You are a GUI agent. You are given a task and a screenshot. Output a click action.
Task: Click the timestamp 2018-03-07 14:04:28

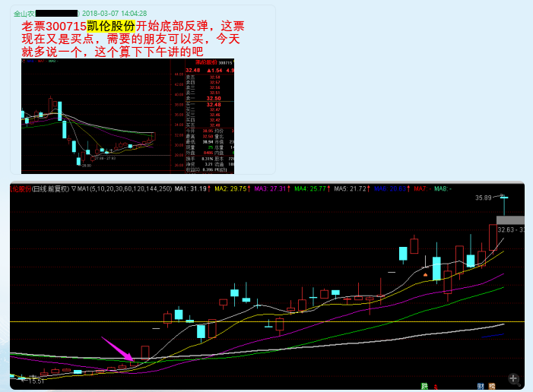(115, 14)
